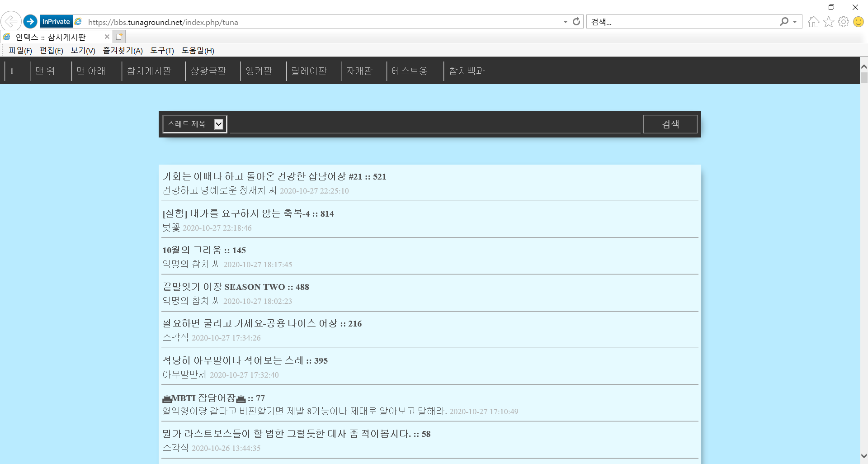Open the 도구(T) menu

(x=162, y=51)
